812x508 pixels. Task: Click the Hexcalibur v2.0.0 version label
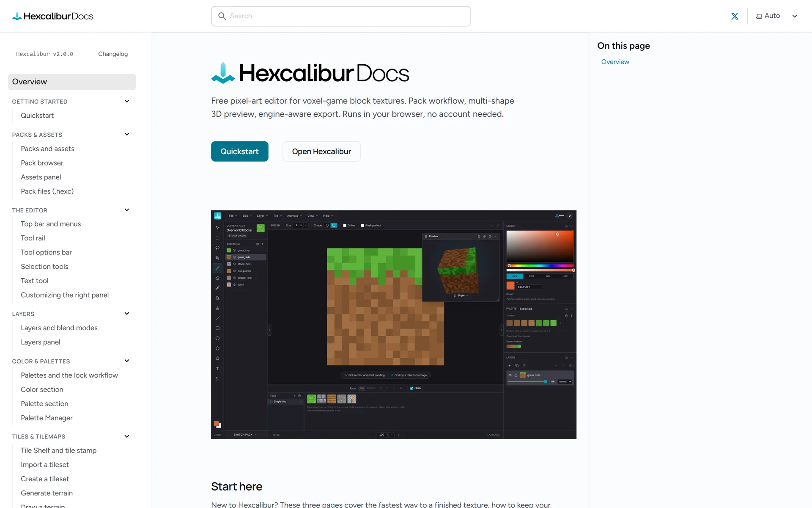coord(45,54)
